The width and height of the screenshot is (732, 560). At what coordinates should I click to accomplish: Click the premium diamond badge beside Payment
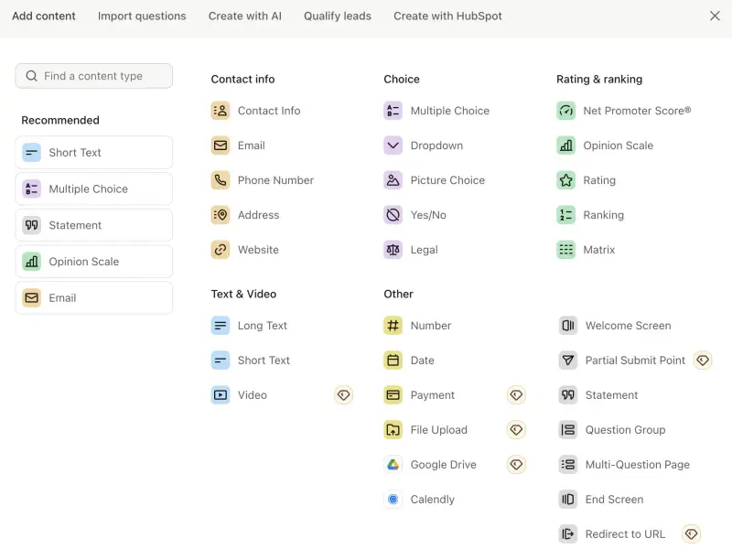tap(516, 394)
